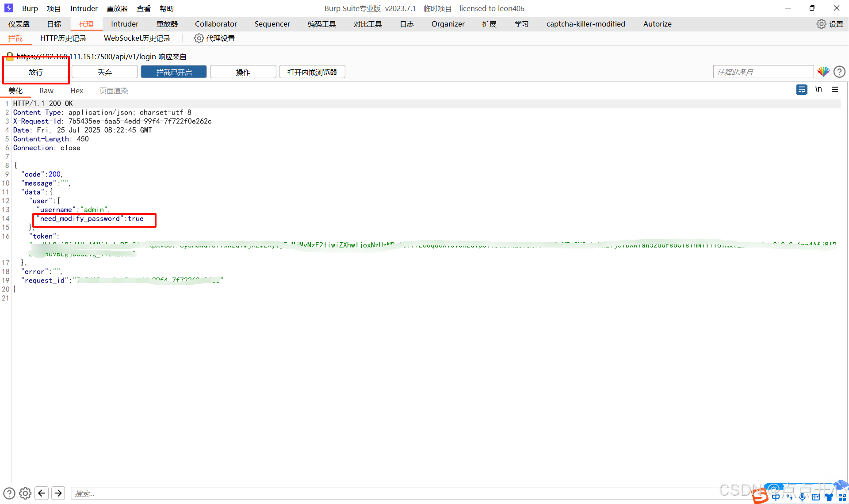Toggle word wrap icon in message editor
This screenshot has height=504, width=849.
pyautogui.click(x=802, y=90)
